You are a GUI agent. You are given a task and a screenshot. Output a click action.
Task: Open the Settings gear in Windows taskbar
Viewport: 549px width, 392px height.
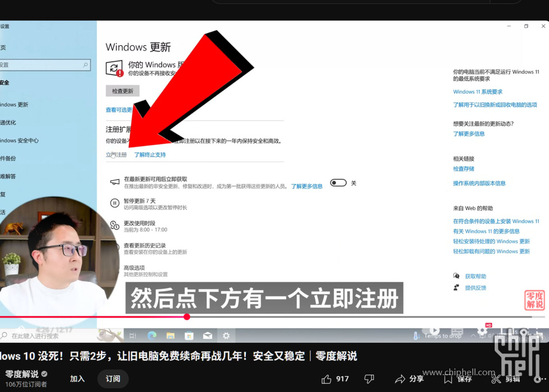(226, 335)
